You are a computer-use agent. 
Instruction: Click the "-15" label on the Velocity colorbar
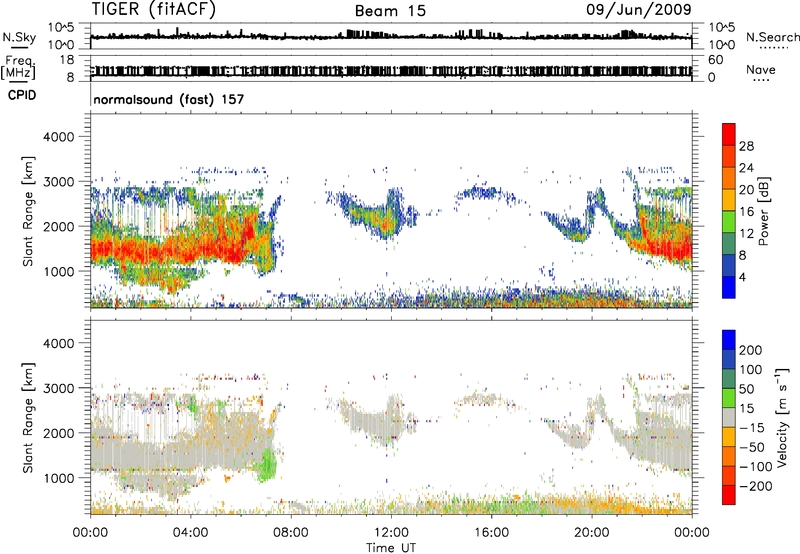752,428
